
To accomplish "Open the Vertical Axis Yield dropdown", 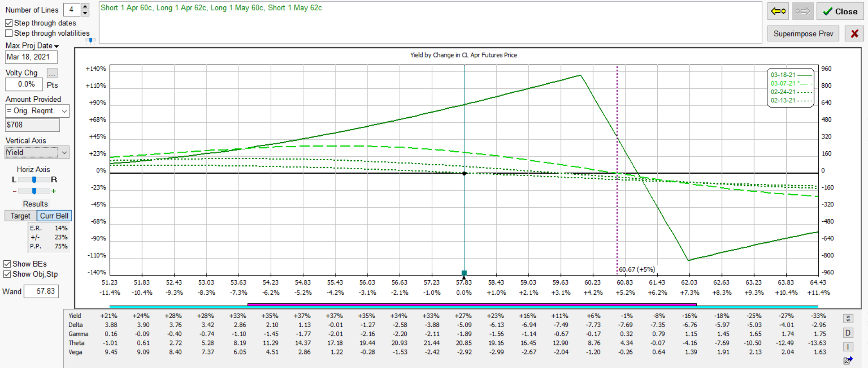I will click(x=37, y=153).
